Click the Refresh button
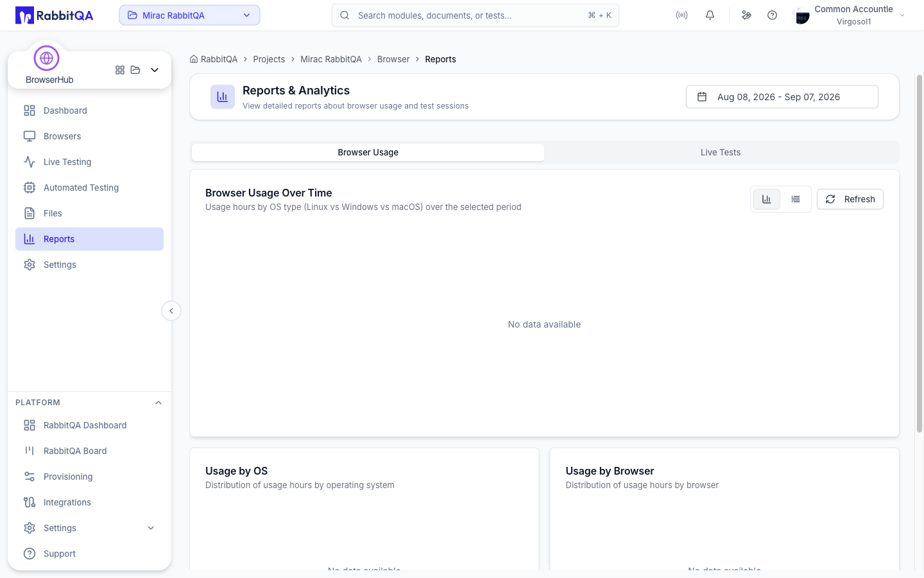 tap(850, 199)
